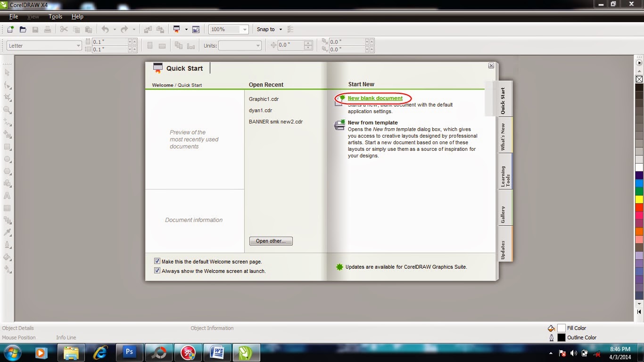This screenshot has width=644, height=362.
Task: Click the Export icon in toolbar
Action: 160,29
